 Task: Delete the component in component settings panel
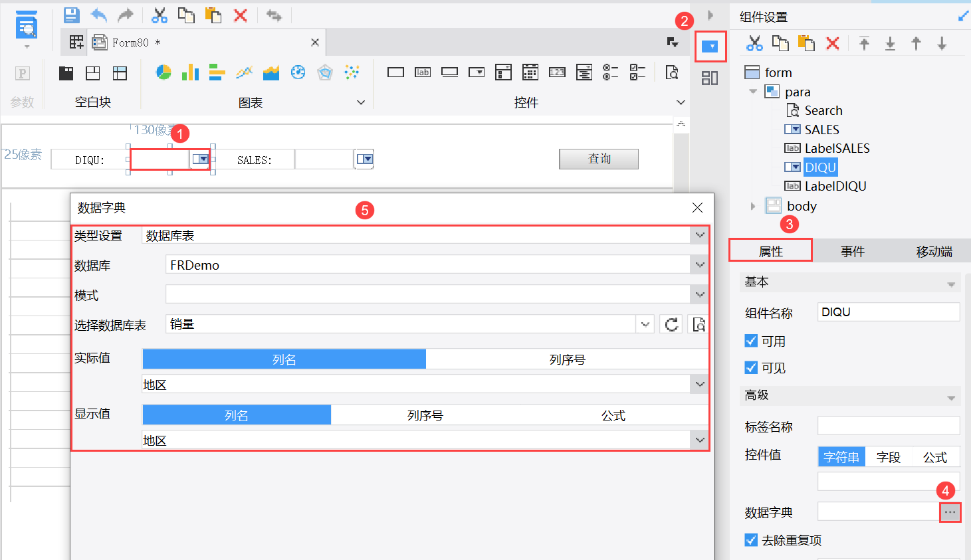pos(833,44)
